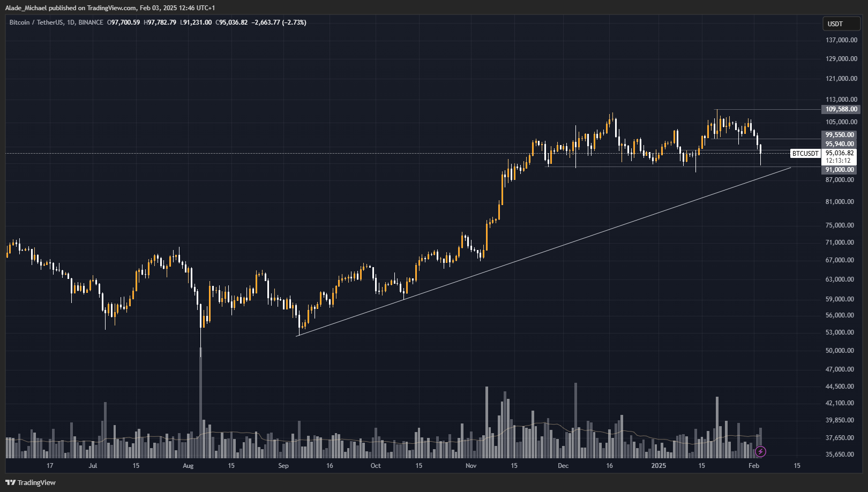Click the Sep label on time axis
Screen dimensions: 868x492
point(283,466)
